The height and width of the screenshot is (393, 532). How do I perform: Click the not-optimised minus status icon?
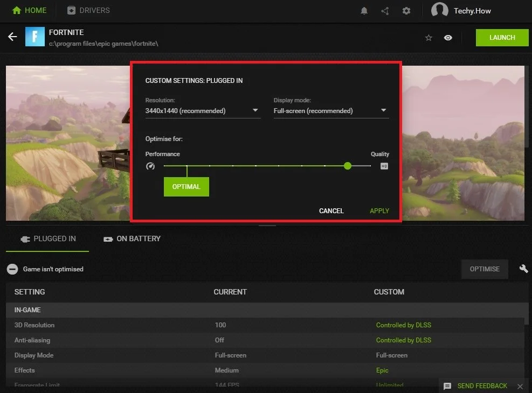pyautogui.click(x=12, y=269)
